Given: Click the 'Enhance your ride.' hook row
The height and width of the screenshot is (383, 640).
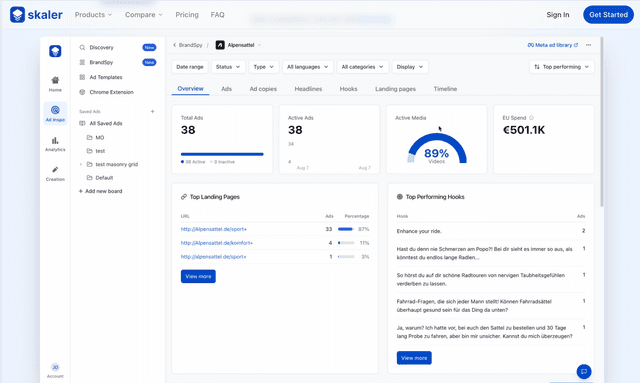Looking at the screenshot, I should click(x=491, y=231).
